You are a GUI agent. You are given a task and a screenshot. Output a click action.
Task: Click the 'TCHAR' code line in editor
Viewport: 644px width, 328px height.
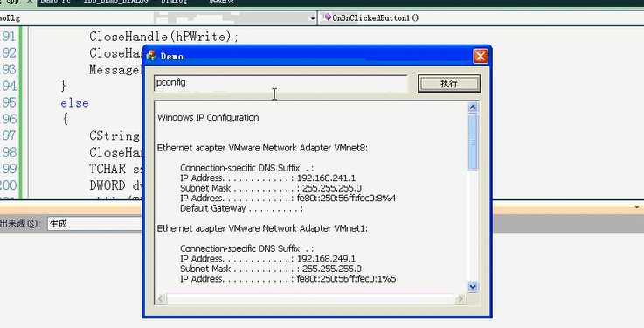click(115, 169)
